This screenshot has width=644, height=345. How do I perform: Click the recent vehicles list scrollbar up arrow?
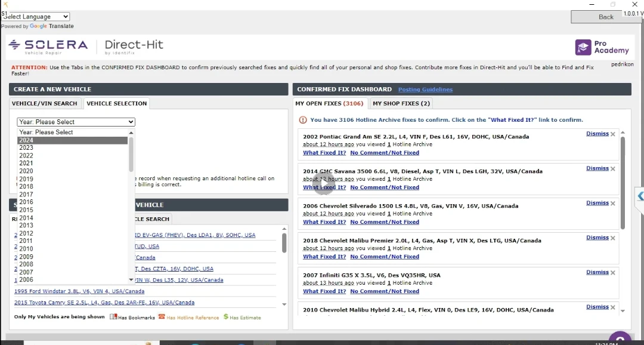(284, 229)
